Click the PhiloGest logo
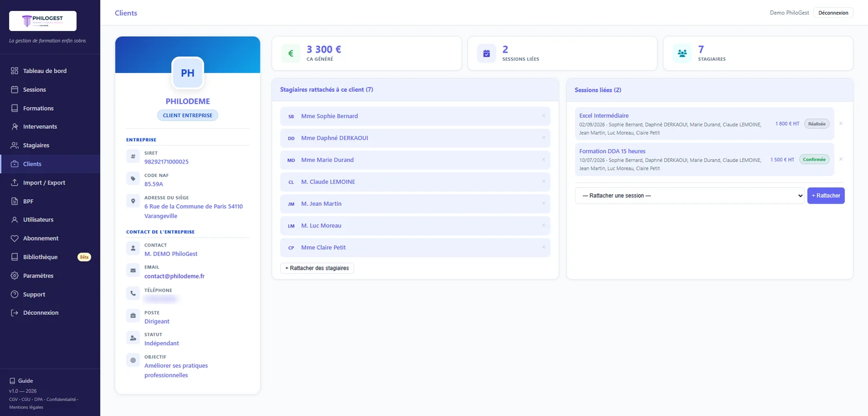The width and height of the screenshot is (868, 416). (x=43, y=21)
